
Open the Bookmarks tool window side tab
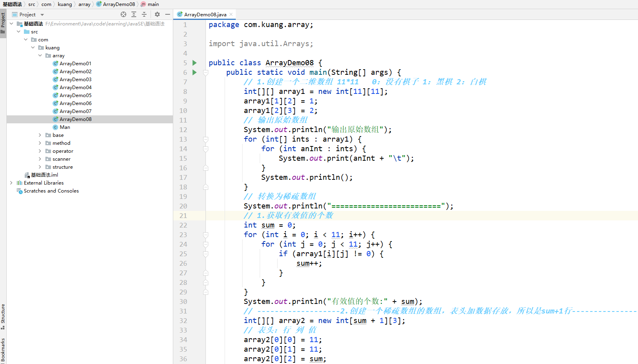click(x=3, y=350)
